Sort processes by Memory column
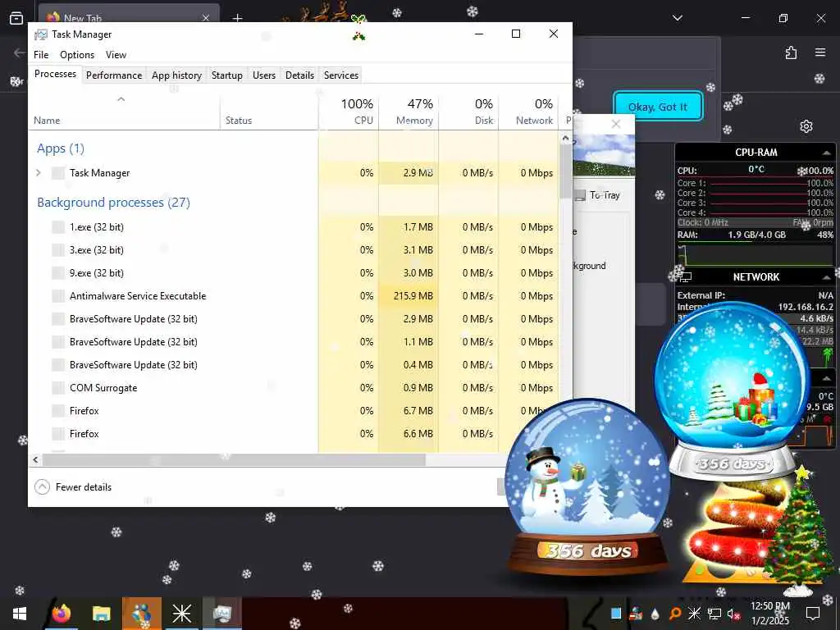 click(x=409, y=112)
